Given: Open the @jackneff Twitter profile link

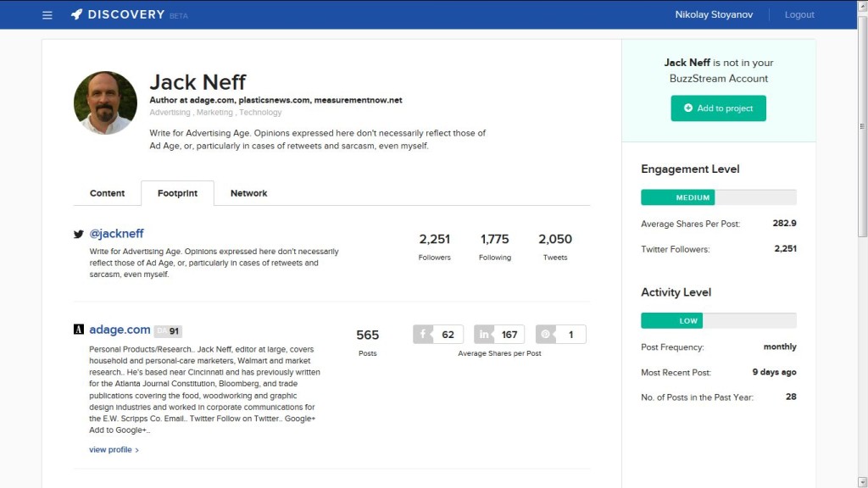Looking at the screenshot, I should coord(117,234).
